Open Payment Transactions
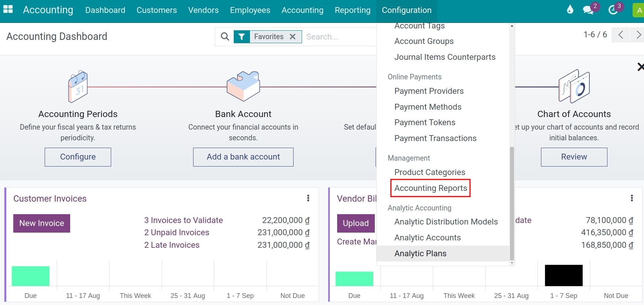This screenshot has width=644, height=305. coord(435,138)
